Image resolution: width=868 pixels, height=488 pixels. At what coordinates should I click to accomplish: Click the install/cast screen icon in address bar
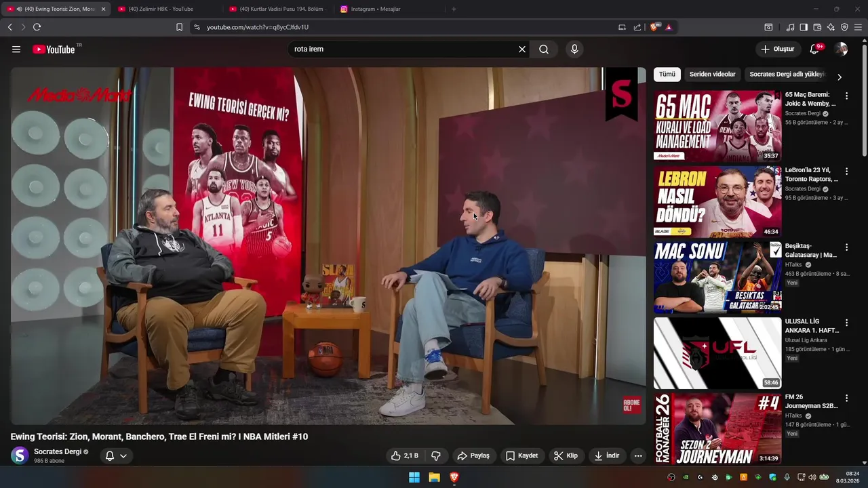click(622, 27)
